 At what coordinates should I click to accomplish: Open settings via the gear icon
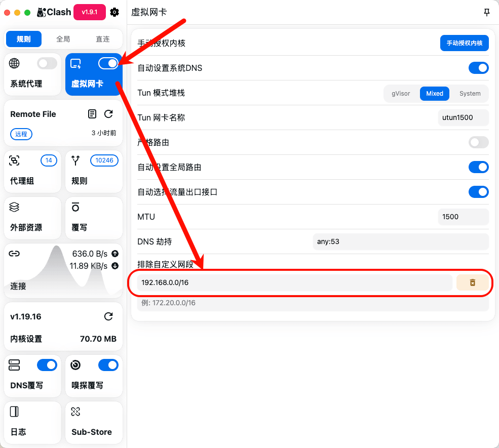click(x=114, y=12)
